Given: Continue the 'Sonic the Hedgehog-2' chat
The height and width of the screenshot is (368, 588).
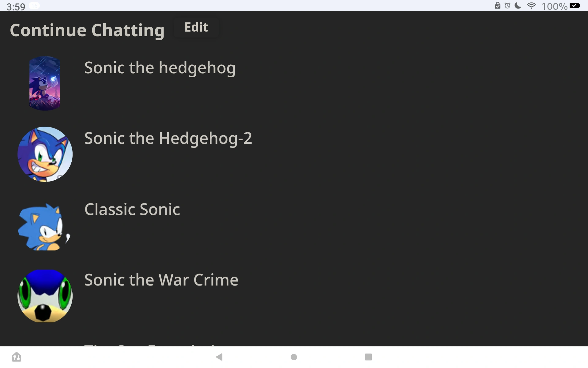Looking at the screenshot, I should [x=168, y=138].
